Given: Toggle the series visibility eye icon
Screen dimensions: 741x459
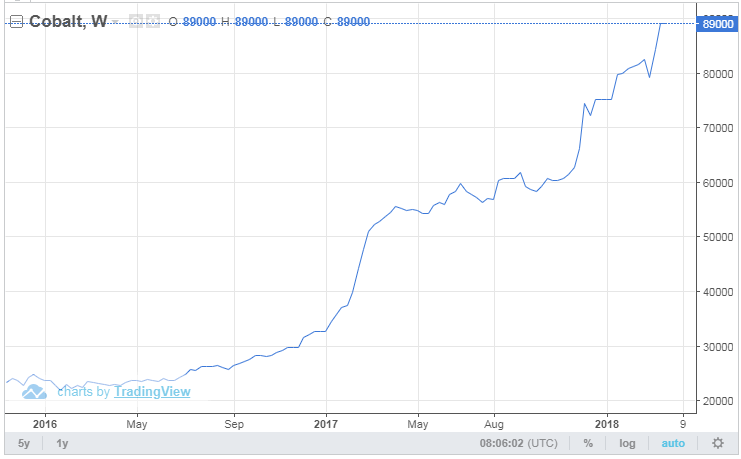Looking at the screenshot, I should (x=136, y=21).
